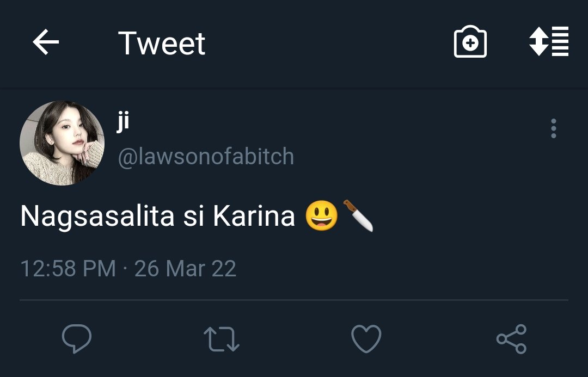Tap the smiley face emoji
The height and width of the screenshot is (377, 588).
321,215
